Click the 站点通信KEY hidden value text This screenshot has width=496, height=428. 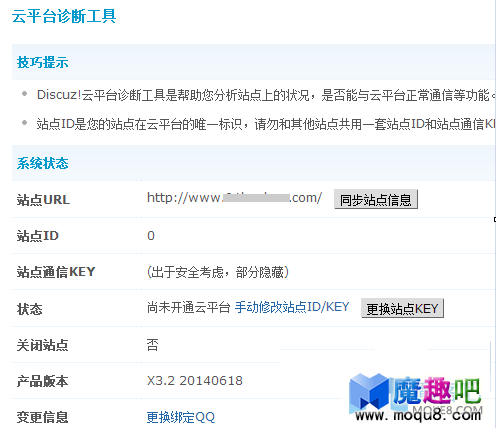point(218,272)
